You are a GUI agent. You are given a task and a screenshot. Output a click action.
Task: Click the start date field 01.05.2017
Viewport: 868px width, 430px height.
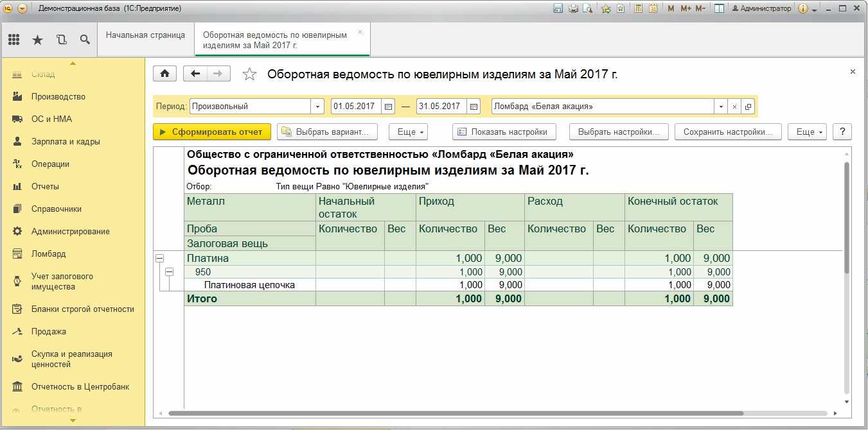(x=356, y=107)
